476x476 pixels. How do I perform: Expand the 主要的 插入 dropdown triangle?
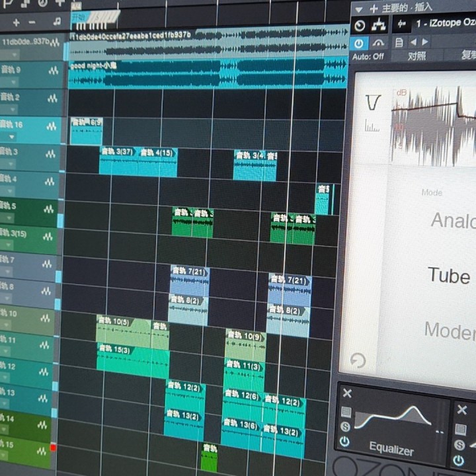pyautogui.click(x=360, y=9)
